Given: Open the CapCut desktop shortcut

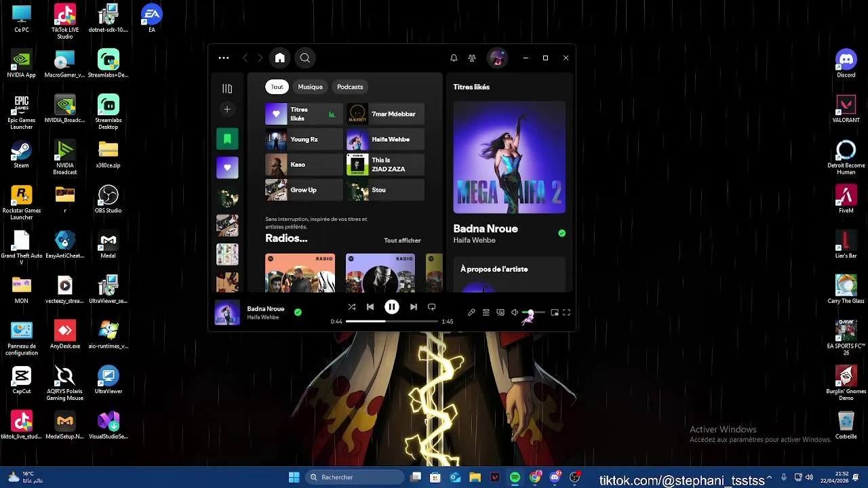Looking at the screenshot, I should pos(22,381).
